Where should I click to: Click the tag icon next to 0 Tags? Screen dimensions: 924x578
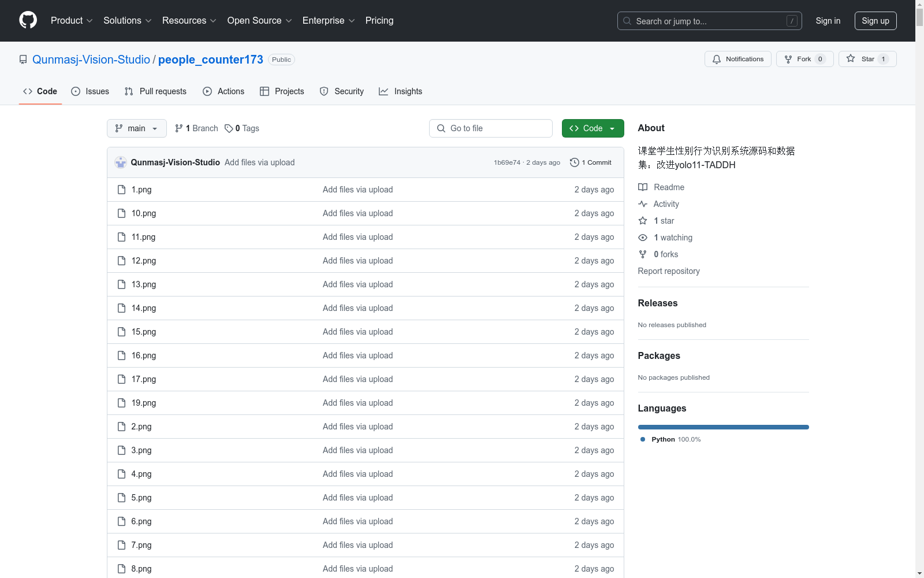[x=229, y=128]
